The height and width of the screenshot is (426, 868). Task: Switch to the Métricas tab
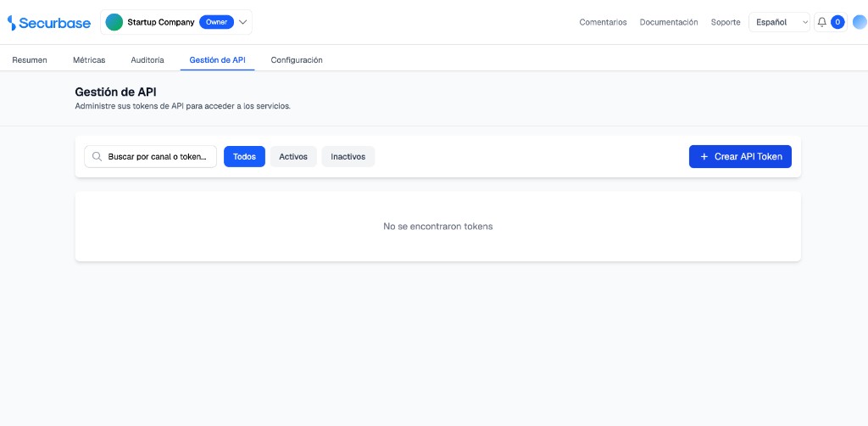(89, 60)
